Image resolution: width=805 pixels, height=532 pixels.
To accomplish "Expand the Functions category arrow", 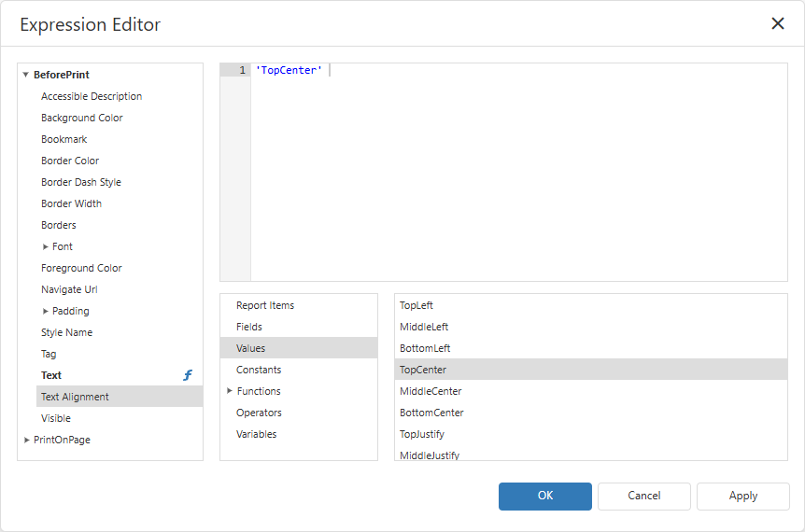I will click(x=230, y=391).
